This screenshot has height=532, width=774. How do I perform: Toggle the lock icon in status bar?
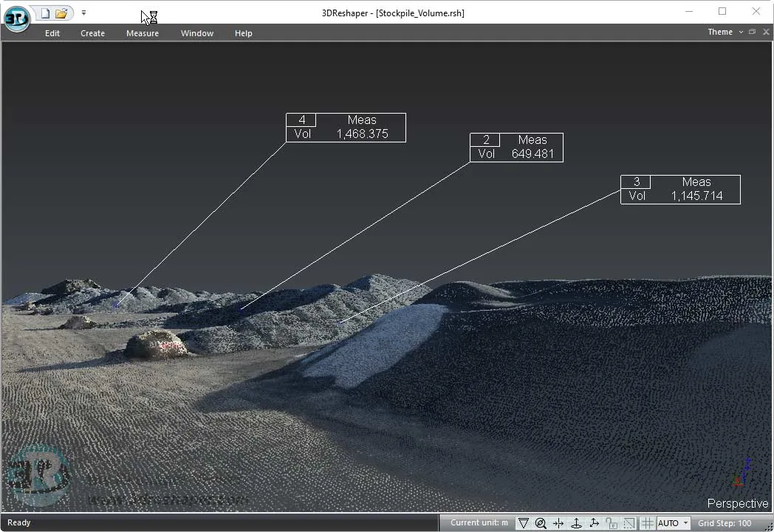tap(612, 523)
